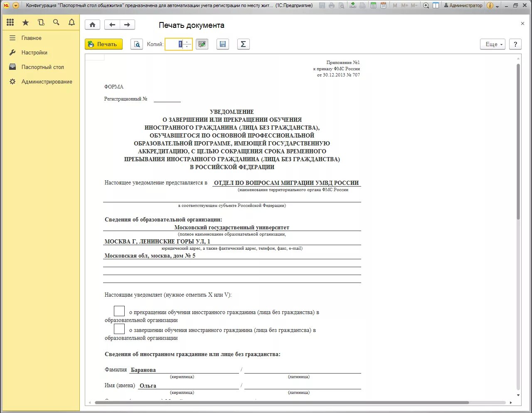The height and width of the screenshot is (413, 532).
Task: Click the search magnifier in the tools panel
Action: pyautogui.click(x=56, y=22)
